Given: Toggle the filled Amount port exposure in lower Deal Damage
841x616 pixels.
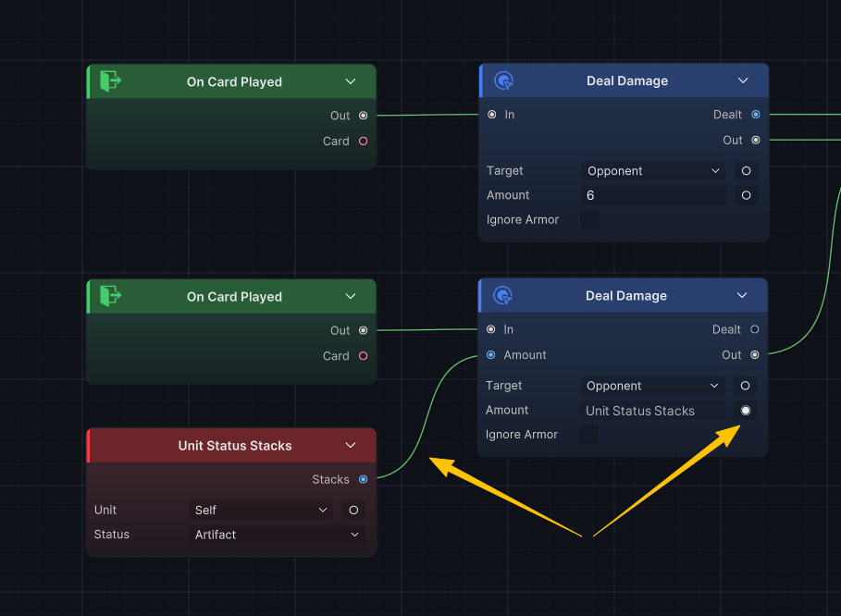Looking at the screenshot, I should 746,411.
